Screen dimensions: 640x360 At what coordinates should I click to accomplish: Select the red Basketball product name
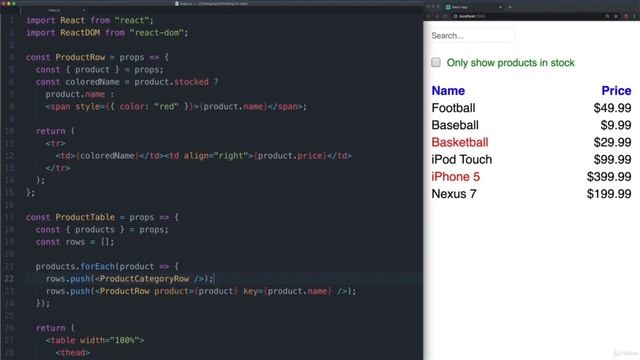point(460,142)
